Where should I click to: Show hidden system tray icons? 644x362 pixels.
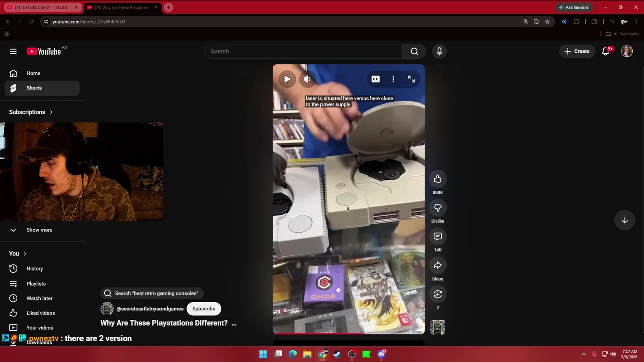coord(584,354)
